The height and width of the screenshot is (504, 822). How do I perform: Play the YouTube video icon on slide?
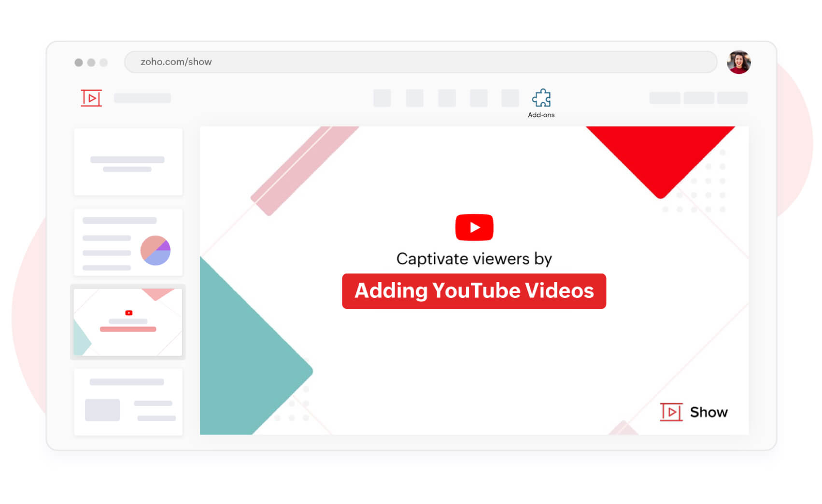474,227
